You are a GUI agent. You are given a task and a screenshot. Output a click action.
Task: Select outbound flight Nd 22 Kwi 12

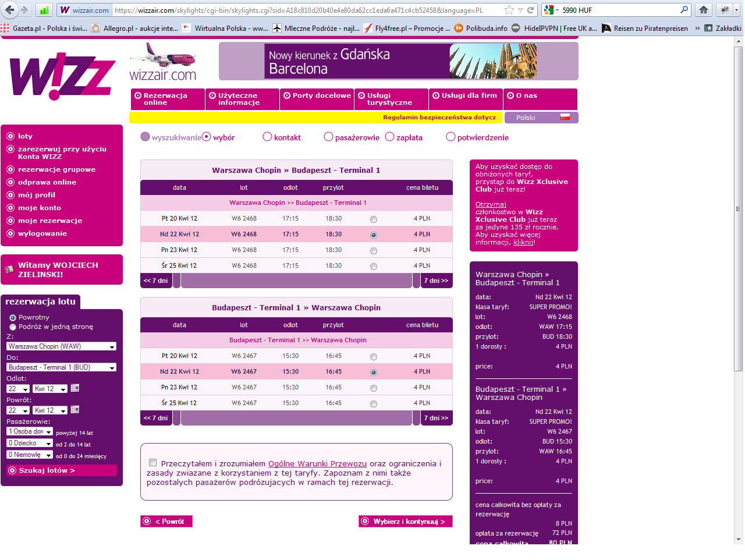click(374, 235)
